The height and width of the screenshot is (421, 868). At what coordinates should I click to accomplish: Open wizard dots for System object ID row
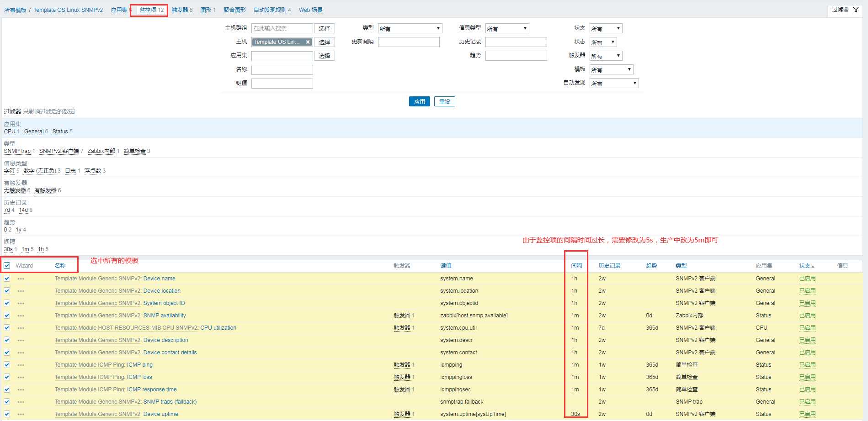[x=21, y=303]
